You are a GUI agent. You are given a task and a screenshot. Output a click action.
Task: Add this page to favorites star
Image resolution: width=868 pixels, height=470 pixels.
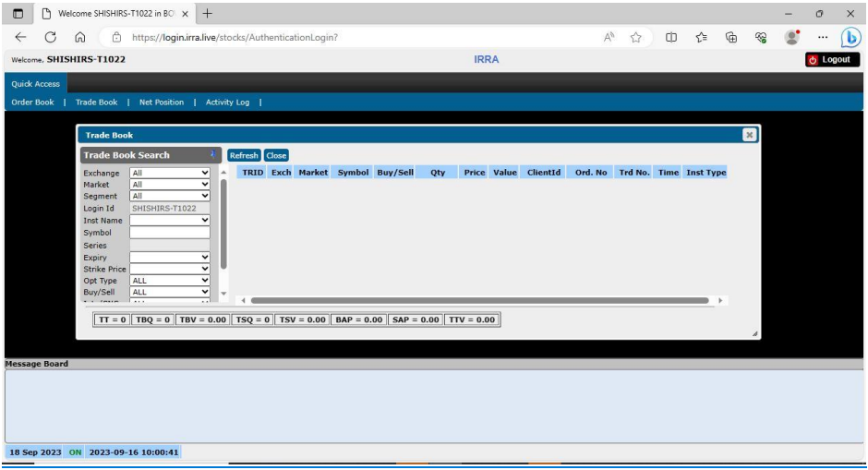[x=638, y=37]
